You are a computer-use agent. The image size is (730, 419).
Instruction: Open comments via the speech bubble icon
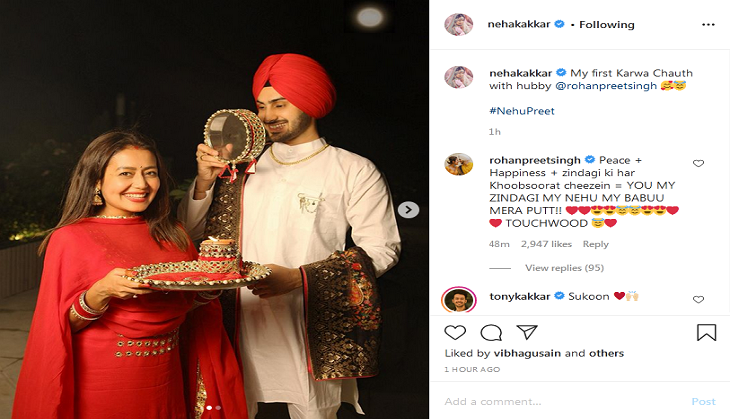pos(491,332)
